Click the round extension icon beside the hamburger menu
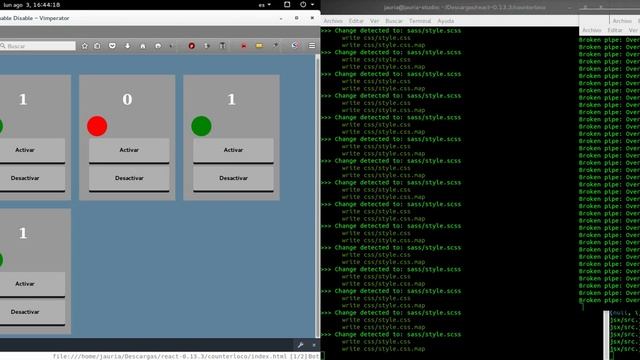This screenshot has width=640, height=360. 295,46
